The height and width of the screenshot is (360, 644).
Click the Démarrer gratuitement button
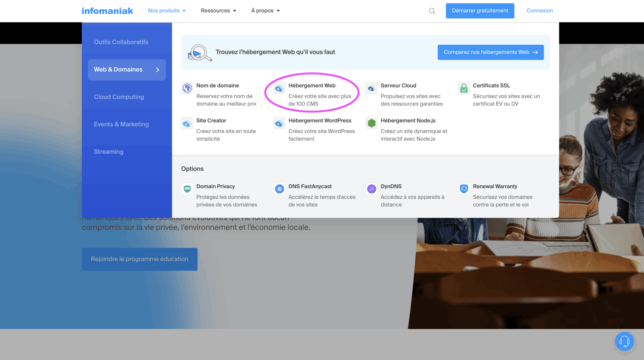point(480,11)
